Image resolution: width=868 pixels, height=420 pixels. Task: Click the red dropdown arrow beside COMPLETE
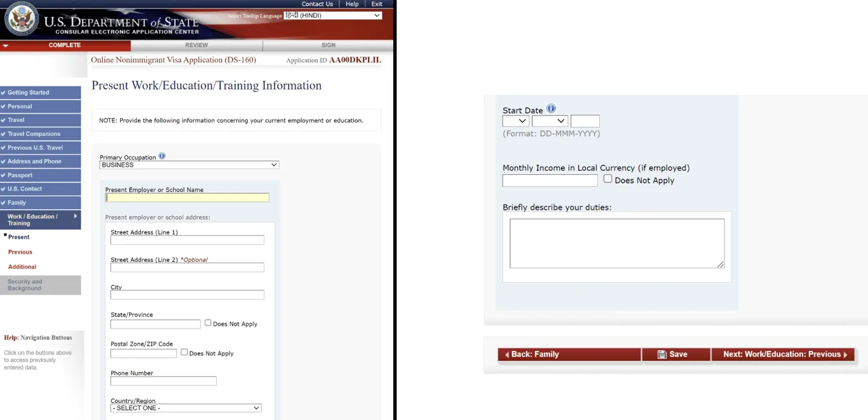click(x=5, y=46)
